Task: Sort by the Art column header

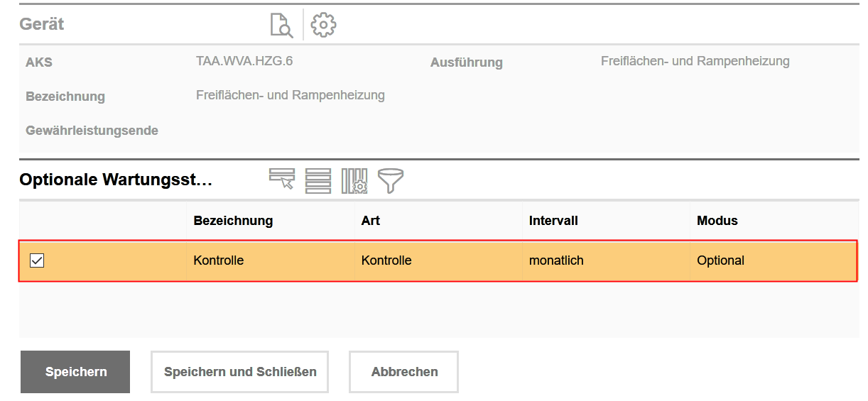Action: point(371,221)
